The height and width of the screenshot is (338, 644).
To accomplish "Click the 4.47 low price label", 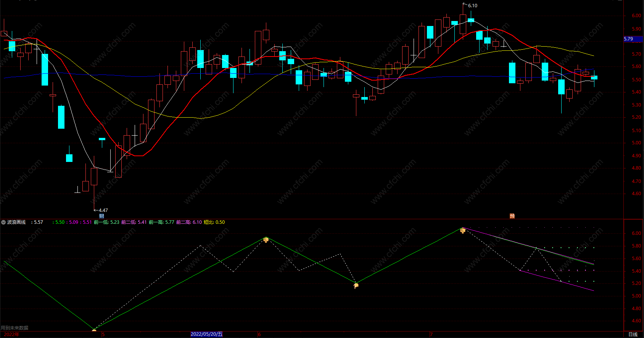I will point(103,210).
